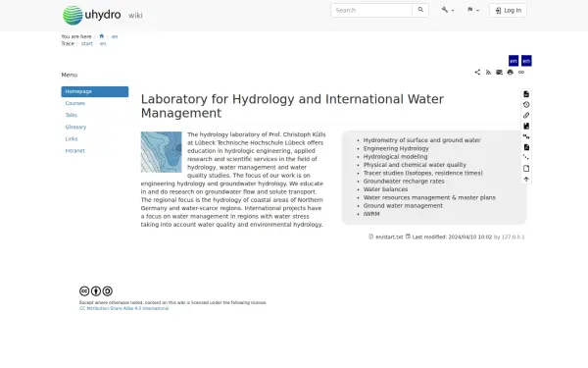Screen dimensions: 588x368
Task: Click the quotation marks cite icon
Action: 526,136
